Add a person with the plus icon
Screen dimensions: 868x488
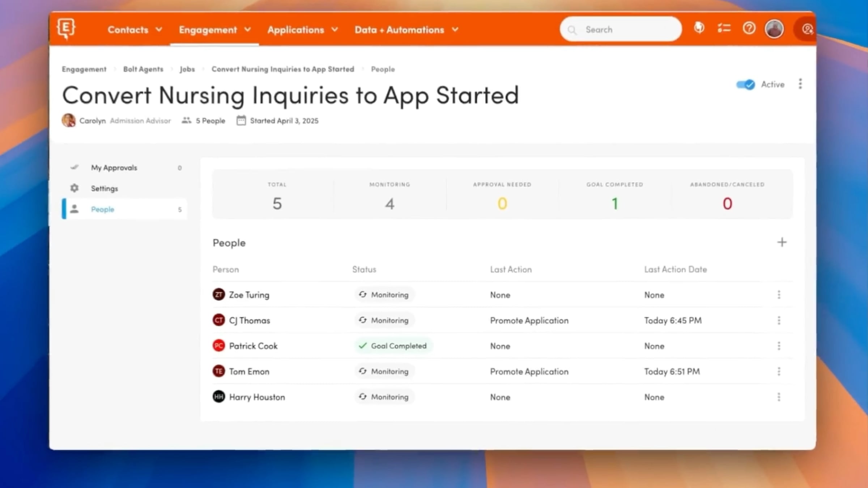point(782,242)
